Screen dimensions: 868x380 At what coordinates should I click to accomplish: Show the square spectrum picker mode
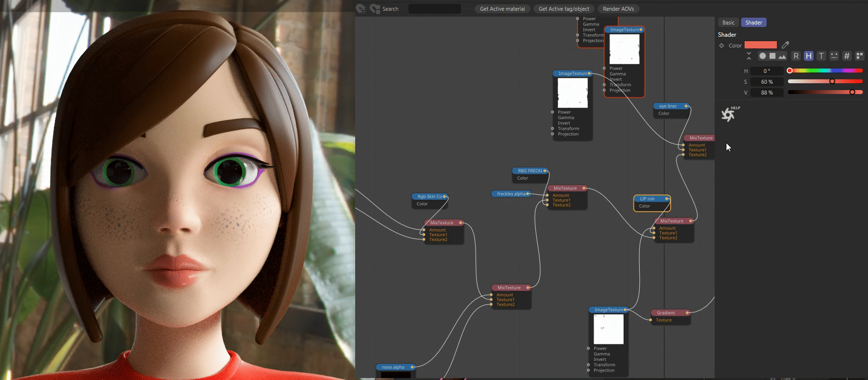click(x=772, y=56)
